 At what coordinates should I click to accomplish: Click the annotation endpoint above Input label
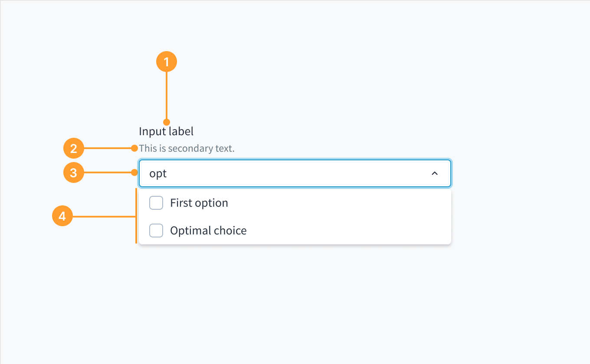tap(166, 121)
